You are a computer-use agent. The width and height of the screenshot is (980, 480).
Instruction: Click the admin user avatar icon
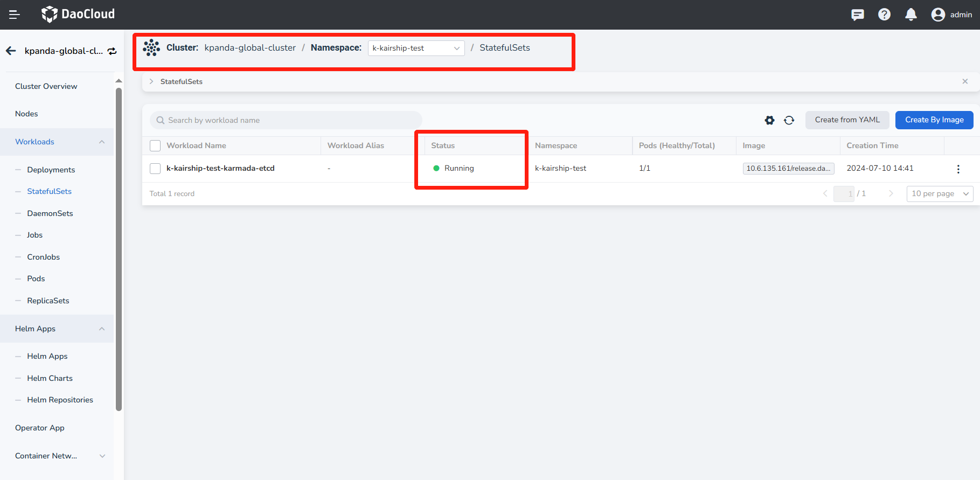pos(938,15)
